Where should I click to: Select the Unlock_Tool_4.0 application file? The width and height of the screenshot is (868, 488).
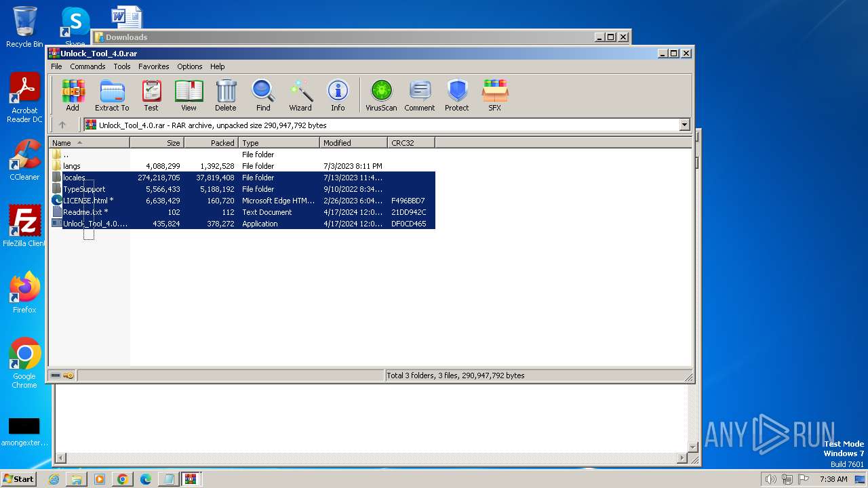(241, 224)
